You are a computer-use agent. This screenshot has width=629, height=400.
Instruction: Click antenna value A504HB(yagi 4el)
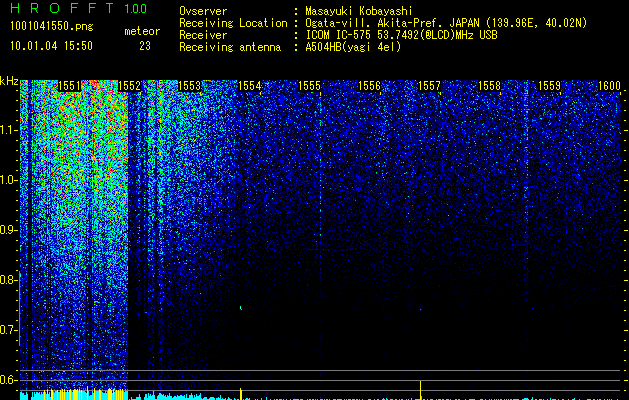[x=353, y=47]
